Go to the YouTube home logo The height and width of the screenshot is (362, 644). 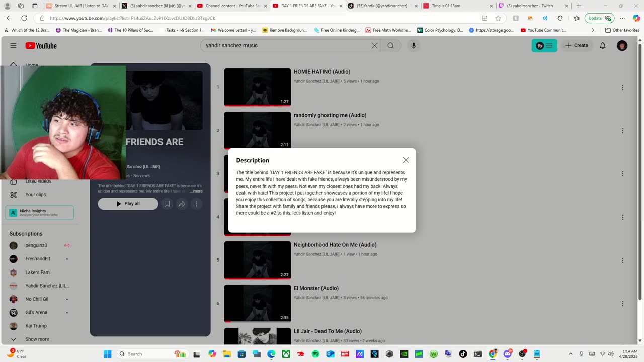tap(41, 46)
